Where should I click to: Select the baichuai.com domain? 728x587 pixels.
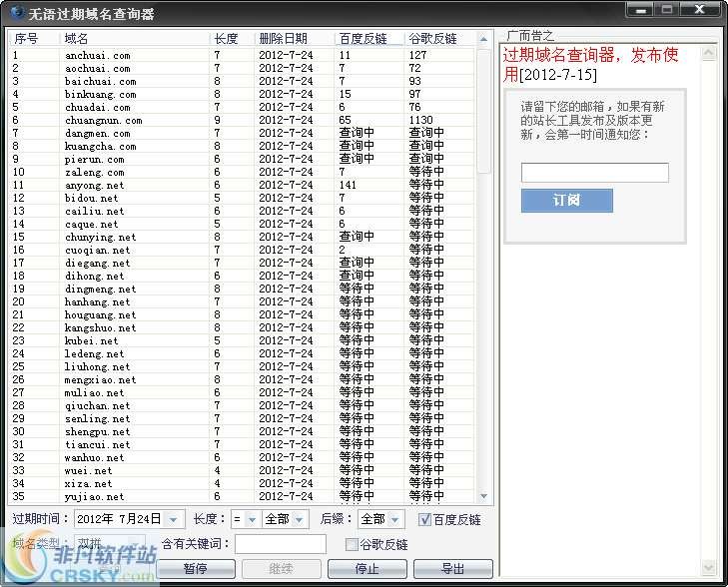100,81
